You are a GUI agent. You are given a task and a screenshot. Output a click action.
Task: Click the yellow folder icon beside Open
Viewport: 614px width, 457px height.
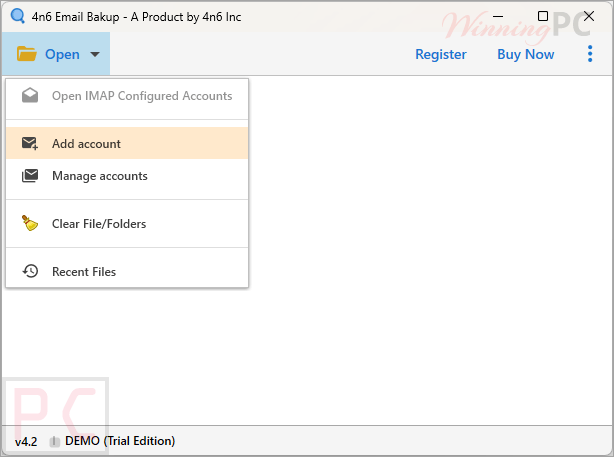pyautogui.click(x=27, y=54)
